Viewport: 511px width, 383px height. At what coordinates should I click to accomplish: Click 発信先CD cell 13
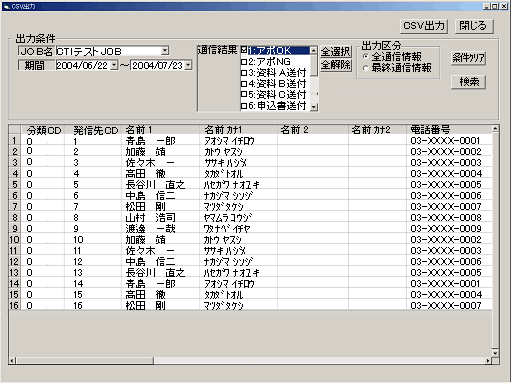(94, 272)
